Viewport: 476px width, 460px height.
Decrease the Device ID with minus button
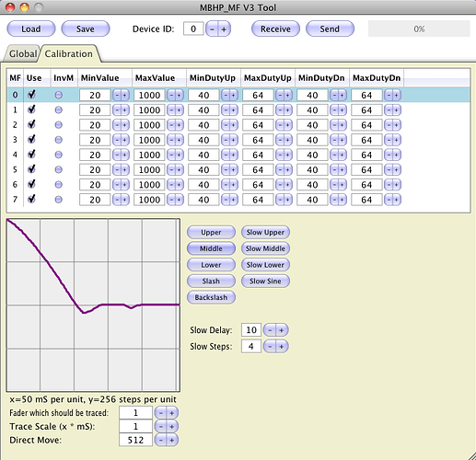point(212,29)
